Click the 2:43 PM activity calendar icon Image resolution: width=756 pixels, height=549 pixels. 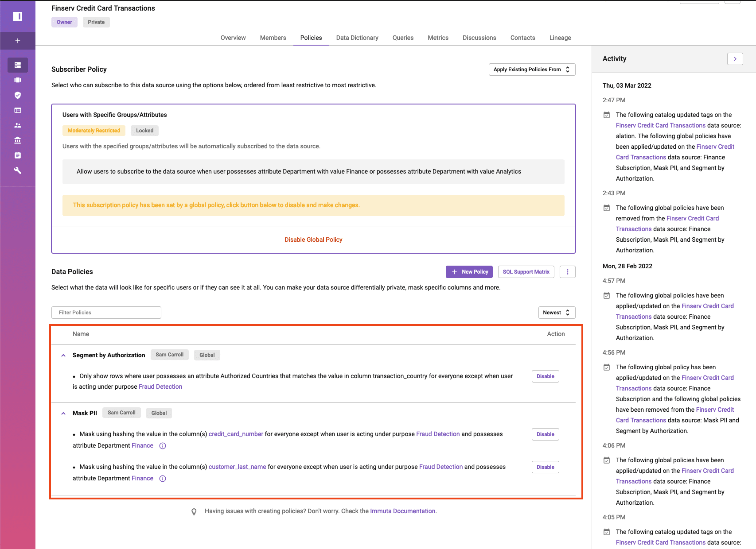point(607,208)
